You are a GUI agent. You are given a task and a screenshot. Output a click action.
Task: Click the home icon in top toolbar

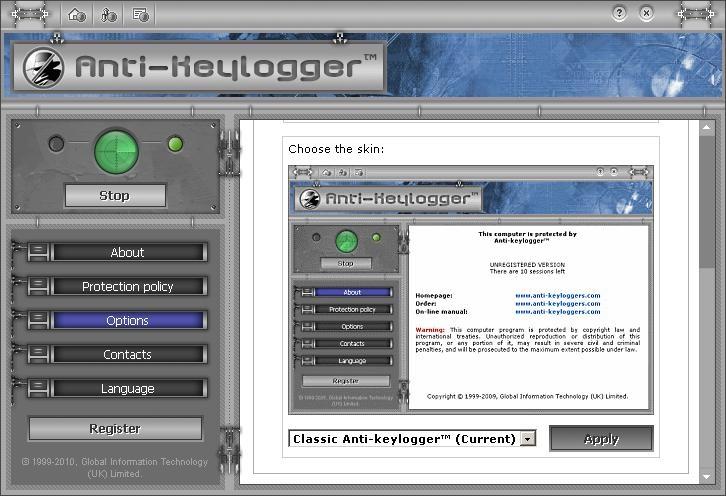pyautogui.click(x=77, y=15)
